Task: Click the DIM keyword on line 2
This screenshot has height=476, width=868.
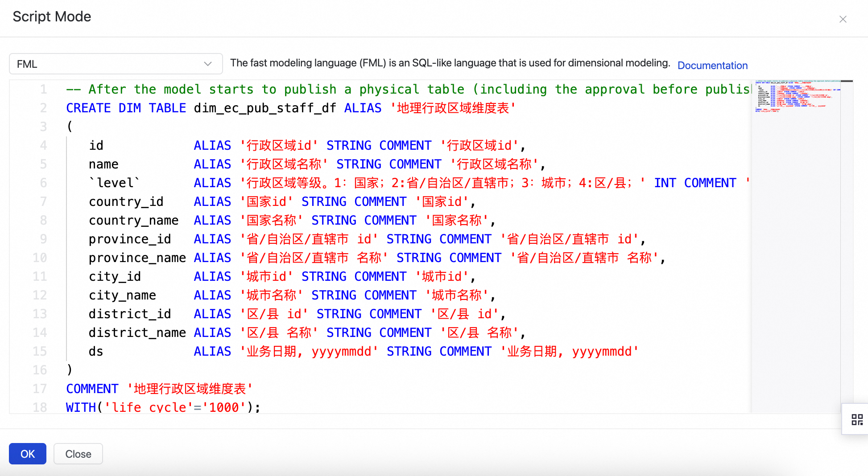Action: point(130,108)
